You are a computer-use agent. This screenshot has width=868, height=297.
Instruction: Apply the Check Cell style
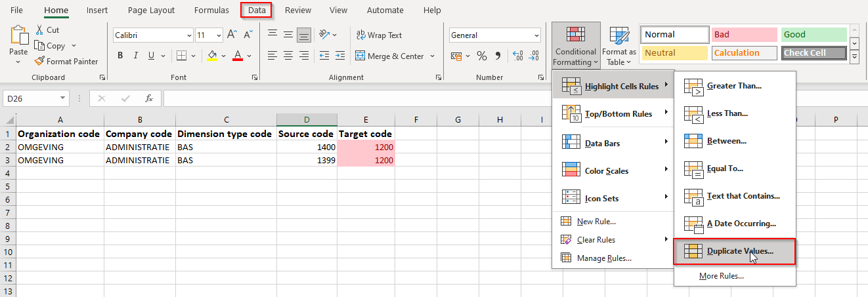(814, 53)
